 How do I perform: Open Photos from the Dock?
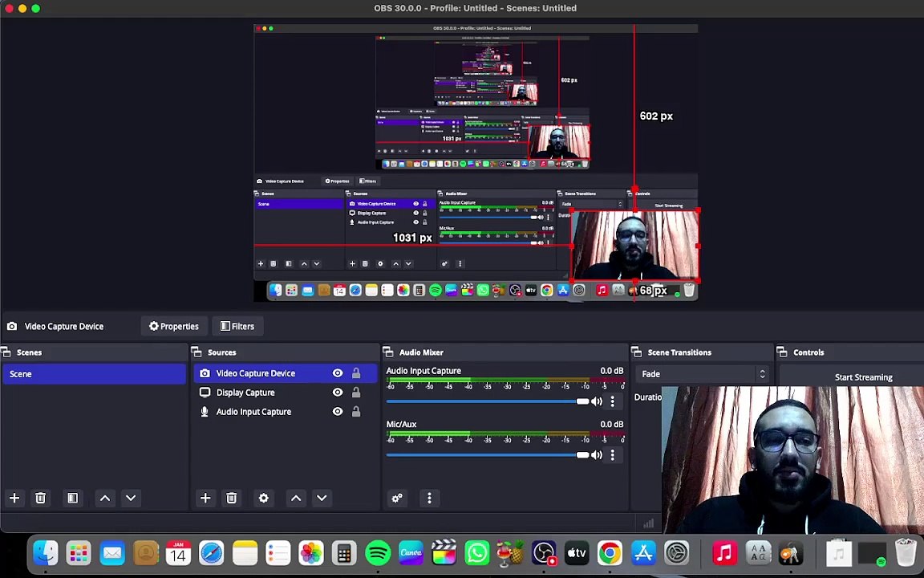[x=311, y=553]
